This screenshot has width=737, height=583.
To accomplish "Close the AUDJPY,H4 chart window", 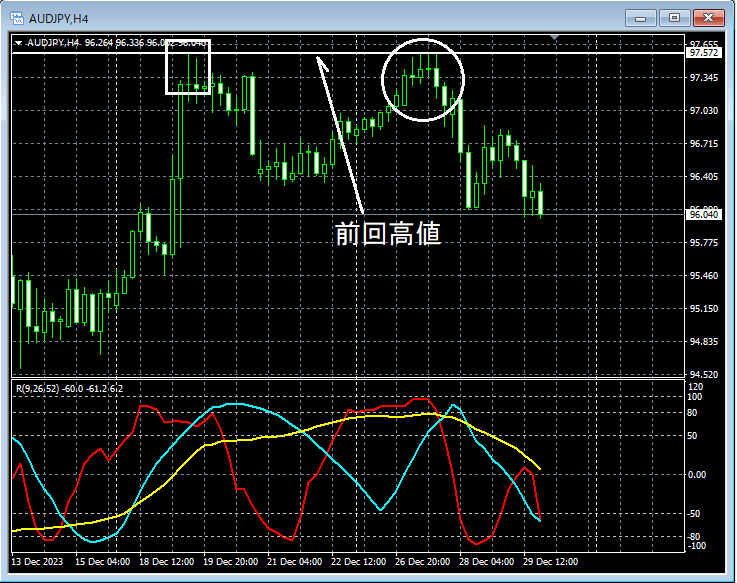I will tap(709, 18).
